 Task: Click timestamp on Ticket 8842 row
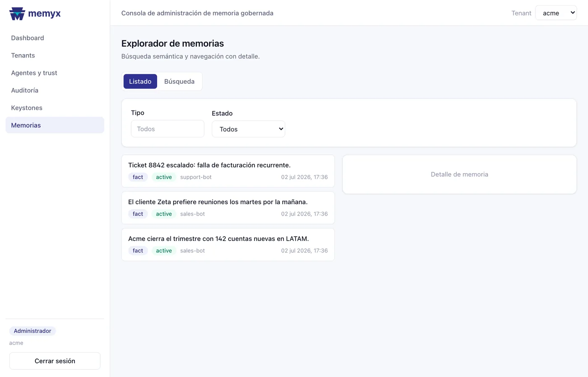pyautogui.click(x=304, y=177)
